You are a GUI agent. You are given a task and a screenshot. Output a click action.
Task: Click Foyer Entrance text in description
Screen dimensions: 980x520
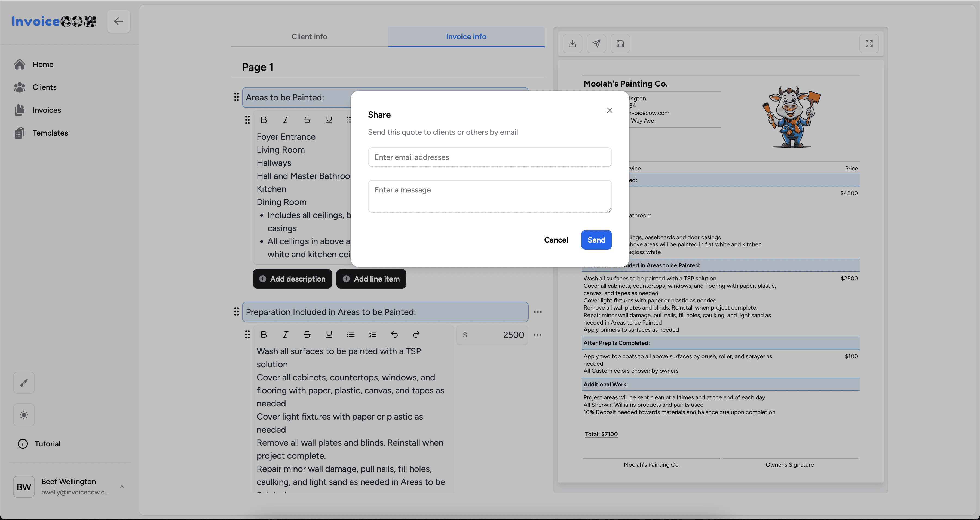pos(286,137)
